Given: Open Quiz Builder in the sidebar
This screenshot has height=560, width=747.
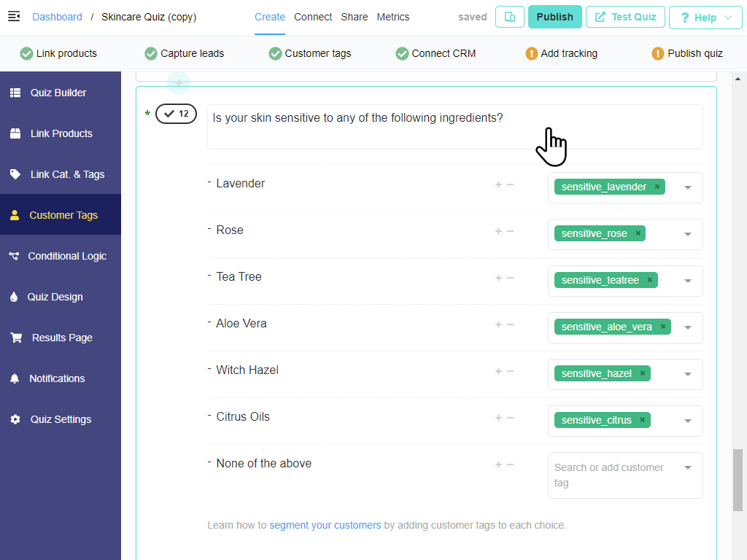Looking at the screenshot, I should pos(61,93).
